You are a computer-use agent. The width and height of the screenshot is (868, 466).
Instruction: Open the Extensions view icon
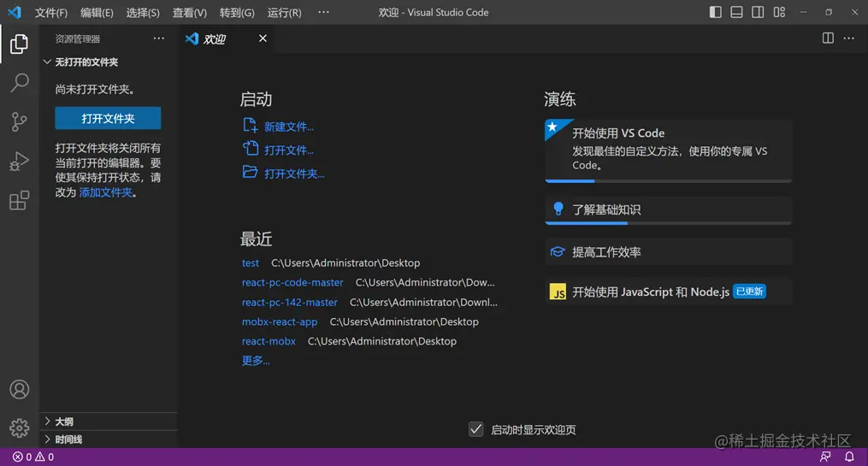click(19, 200)
